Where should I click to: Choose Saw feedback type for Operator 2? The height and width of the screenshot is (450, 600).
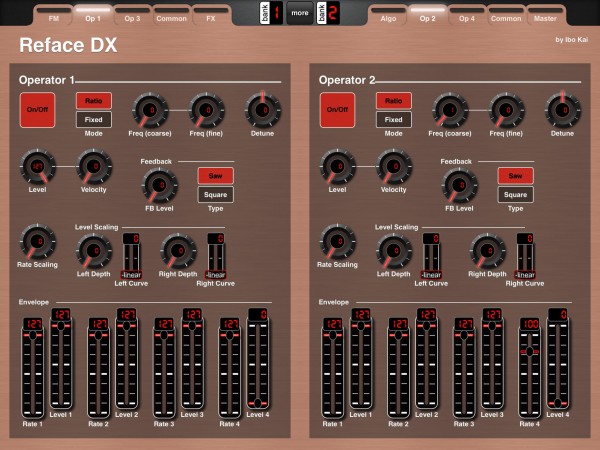pyautogui.click(x=515, y=176)
